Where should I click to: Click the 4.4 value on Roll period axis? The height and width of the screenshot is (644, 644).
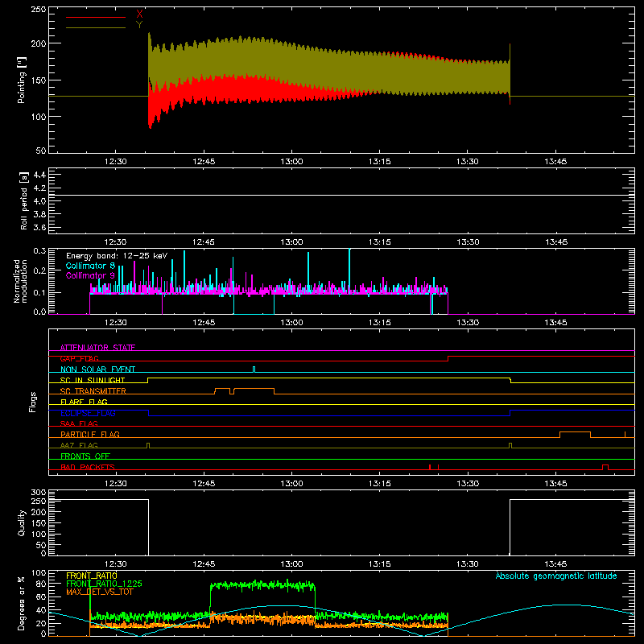[x=39, y=175]
